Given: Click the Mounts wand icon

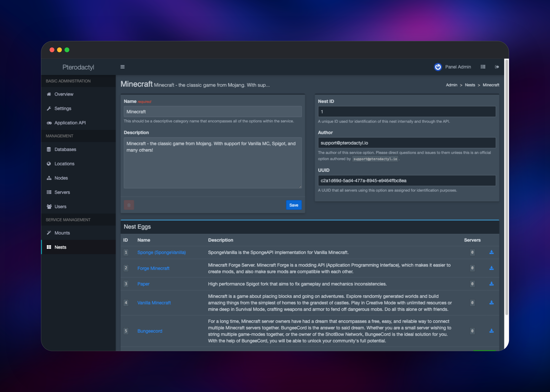Looking at the screenshot, I should coord(49,233).
